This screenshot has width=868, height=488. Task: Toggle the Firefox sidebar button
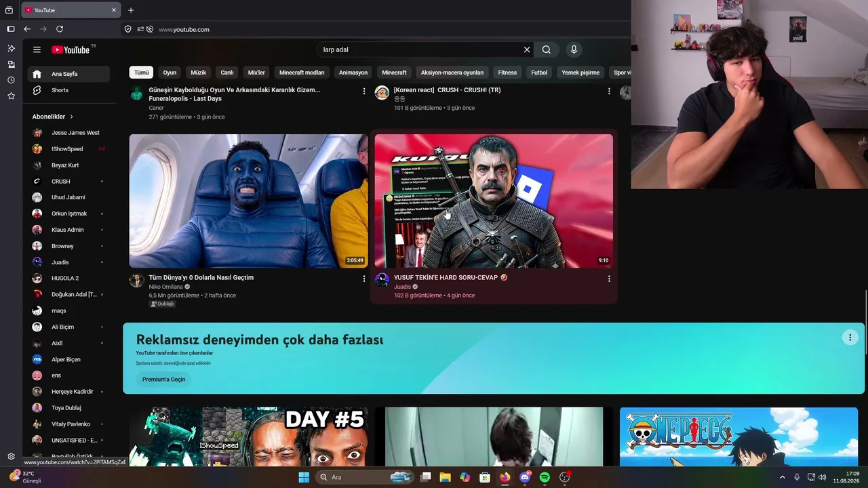(x=11, y=29)
